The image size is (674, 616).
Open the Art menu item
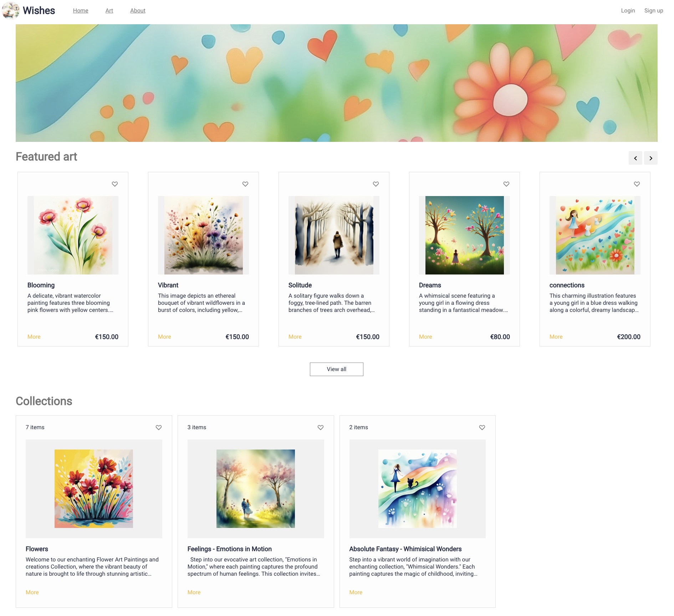tap(109, 11)
